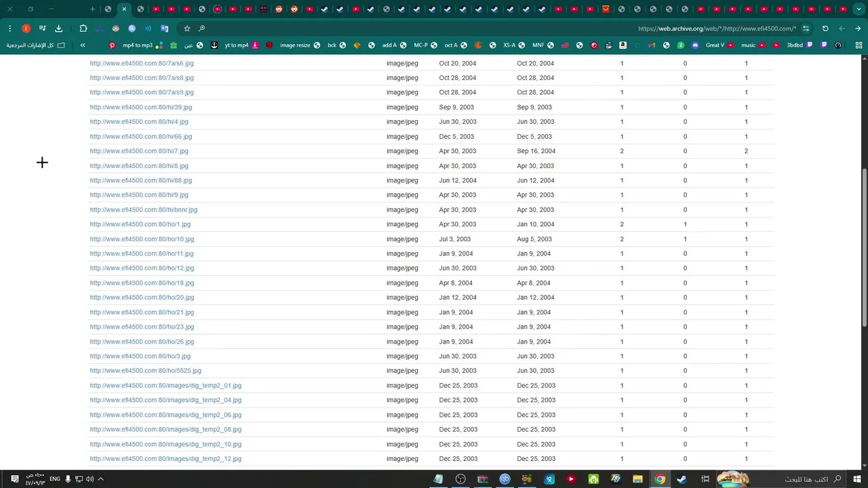The image size is (868, 488).
Task: Expand the hidden bookmarks chevron
Action: pos(83,45)
